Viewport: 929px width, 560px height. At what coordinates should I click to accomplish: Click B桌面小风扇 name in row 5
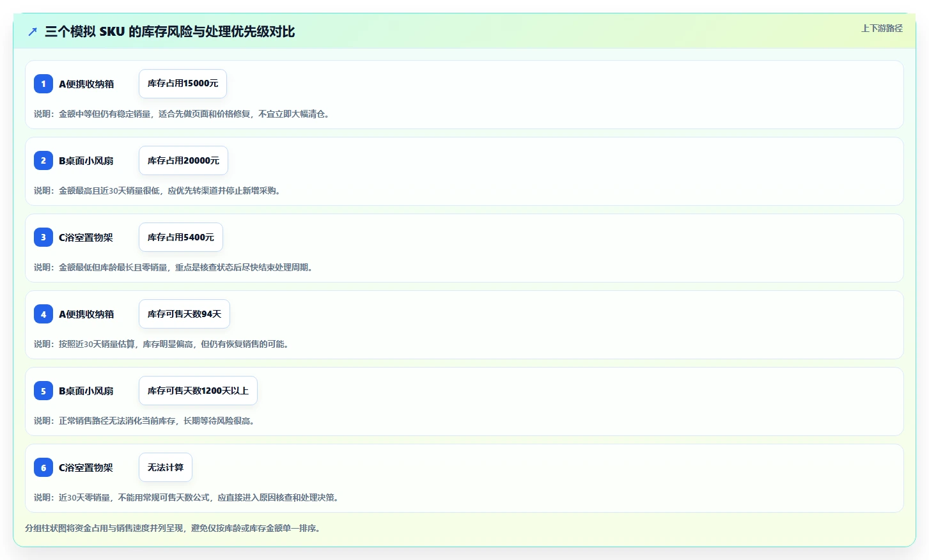point(86,391)
